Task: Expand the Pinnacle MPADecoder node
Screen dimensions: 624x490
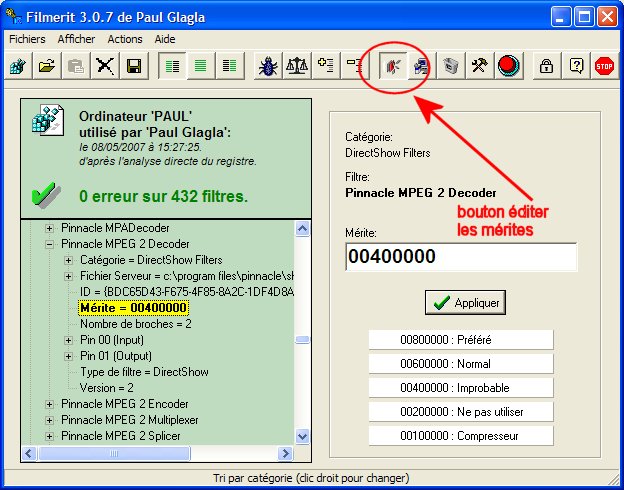Action: click(x=49, y=228)
